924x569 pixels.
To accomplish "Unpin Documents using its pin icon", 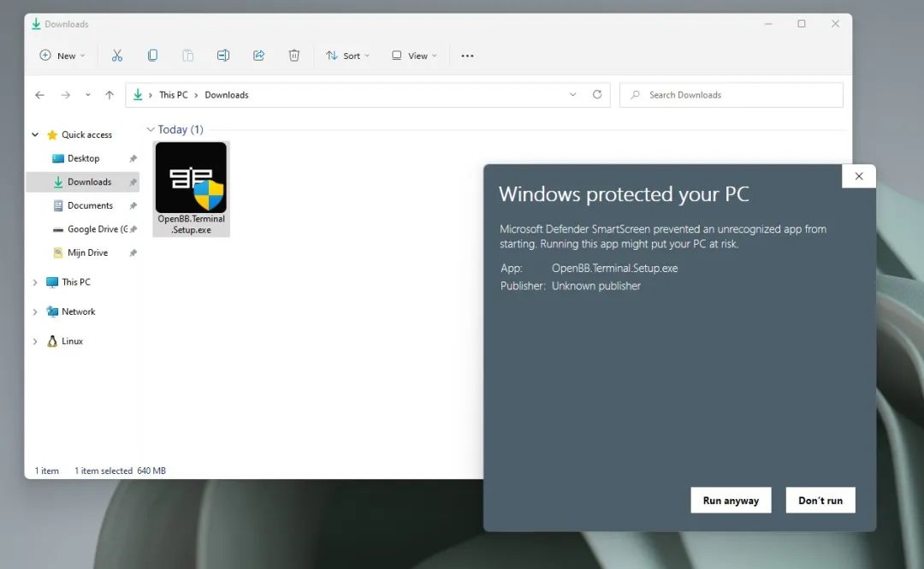I will [x=133, y=206].
